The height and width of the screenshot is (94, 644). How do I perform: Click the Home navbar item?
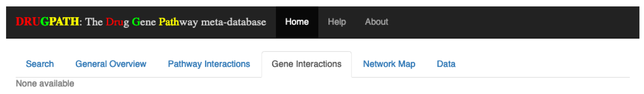[x=297, y=22]
